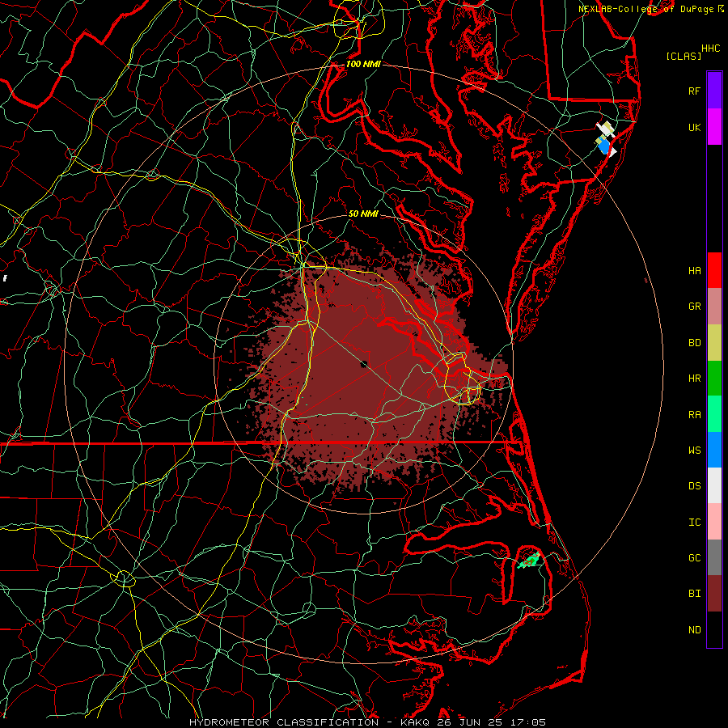728x728 pixels.
Task: Click the WS legend label
Action: click(x=694, y=450)
